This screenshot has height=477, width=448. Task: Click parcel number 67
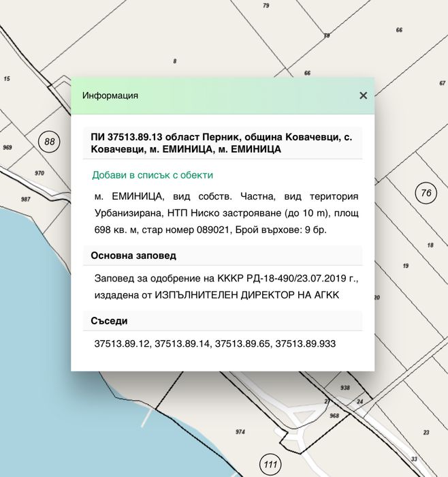(443, 82)
